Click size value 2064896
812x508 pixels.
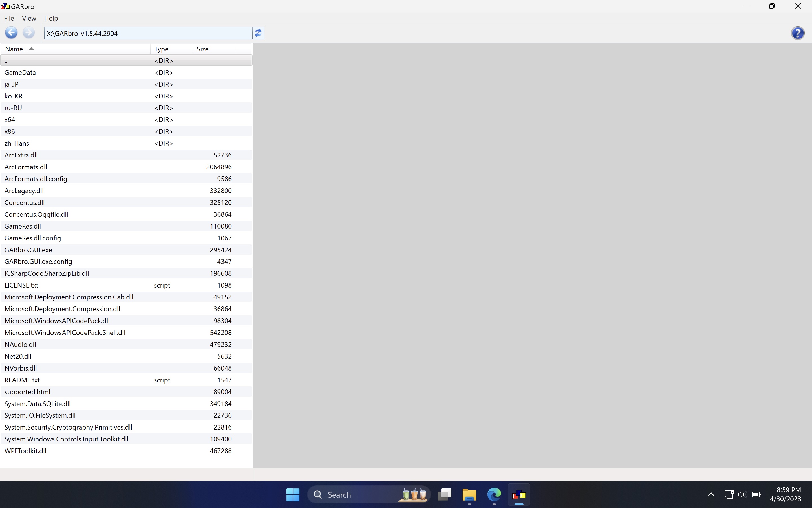[219, 167]
